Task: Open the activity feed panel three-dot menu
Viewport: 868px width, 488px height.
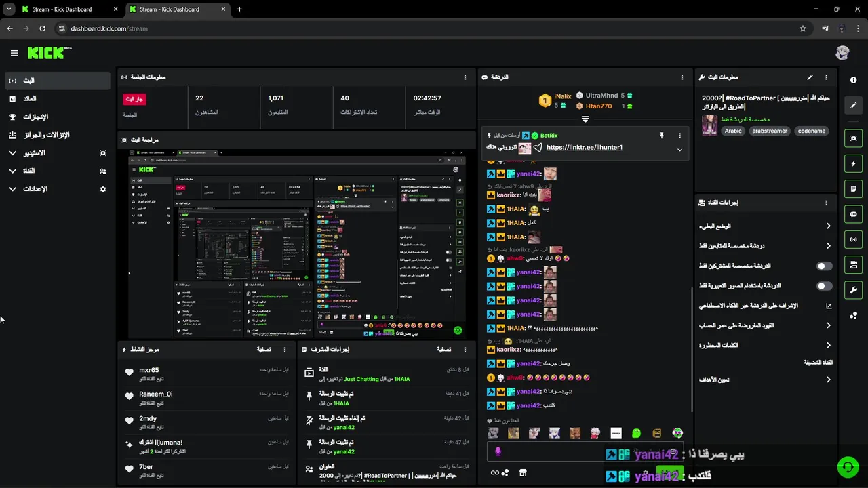Action: (x=285, y=350)
